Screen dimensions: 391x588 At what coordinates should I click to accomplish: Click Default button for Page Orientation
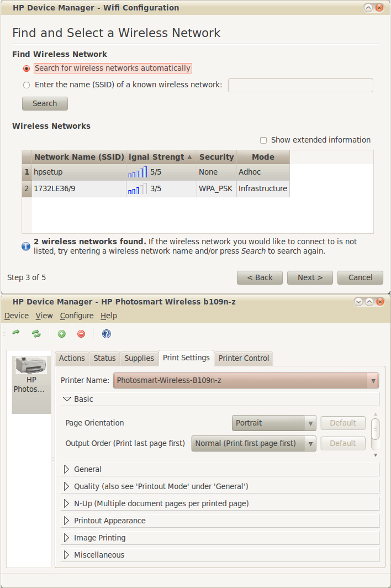click(343, 423)
